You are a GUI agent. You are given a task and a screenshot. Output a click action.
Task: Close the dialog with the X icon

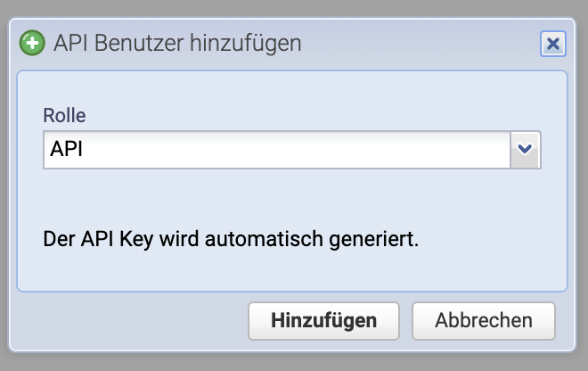552,44
